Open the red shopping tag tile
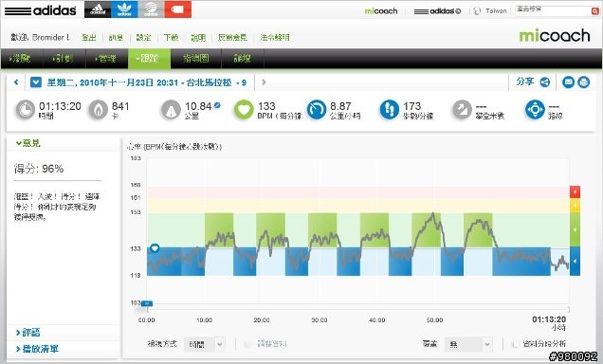The height and width of the screenshot is (364, 603). tap(177, 9)
